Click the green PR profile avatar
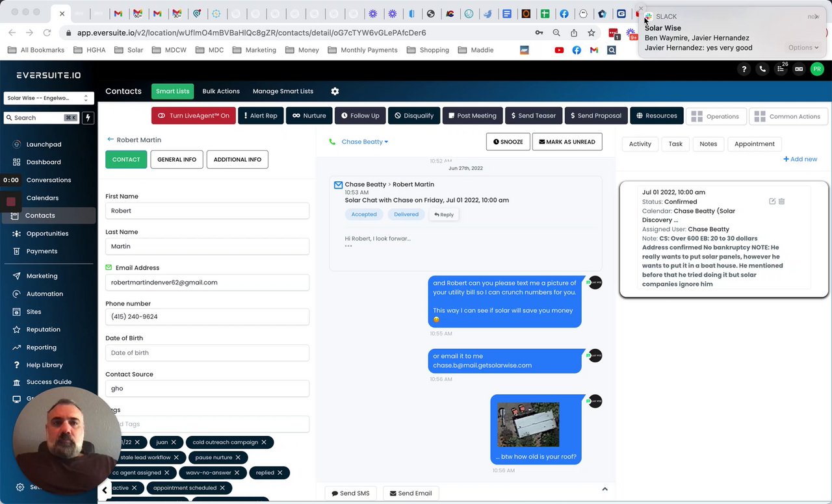The width and height of the screenshot is (832, 504). [x=817, y=69]
